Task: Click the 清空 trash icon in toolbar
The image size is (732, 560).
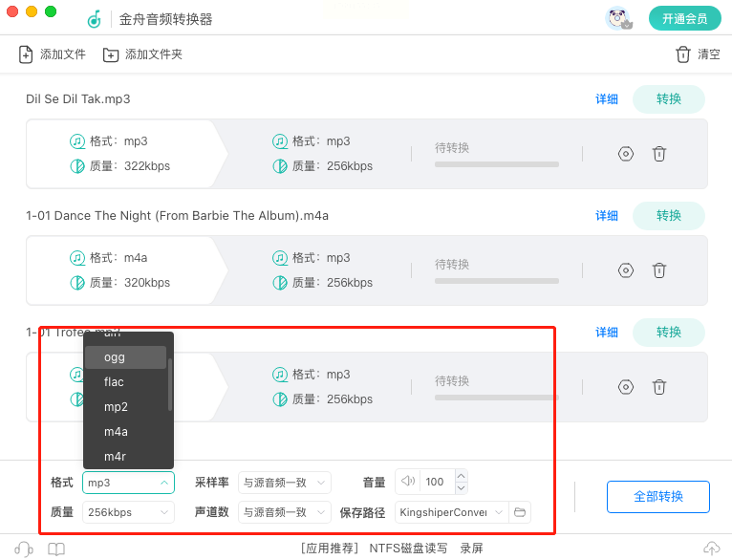Action: click(x=682, y=54)
